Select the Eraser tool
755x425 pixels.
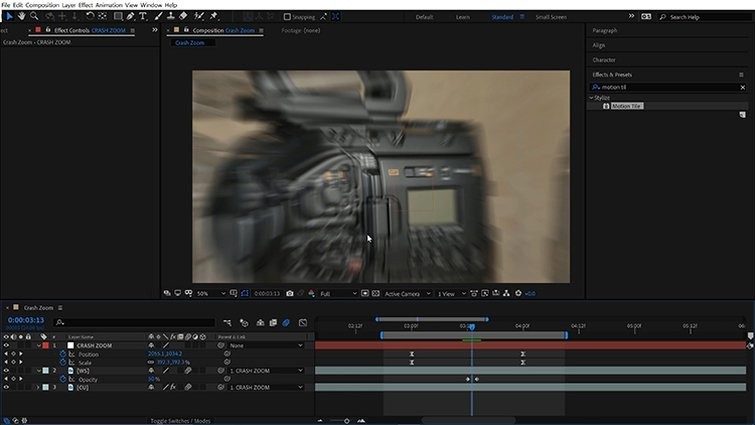pyautogui.click(x=183, y=16)
